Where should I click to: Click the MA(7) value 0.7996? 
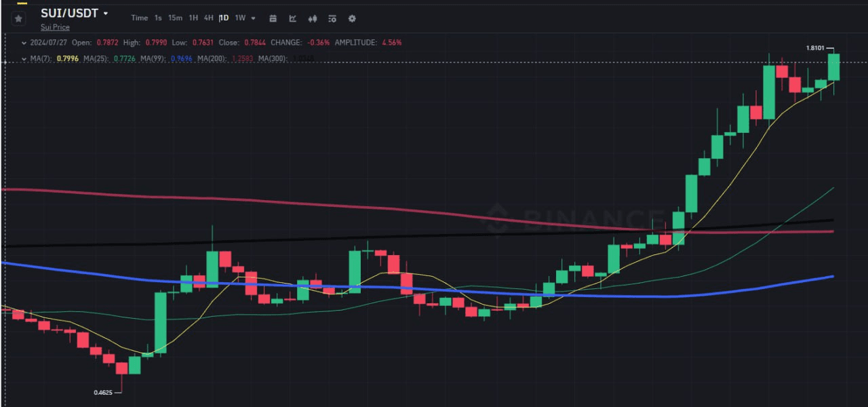pyautogui.click(x=68, y=59)
